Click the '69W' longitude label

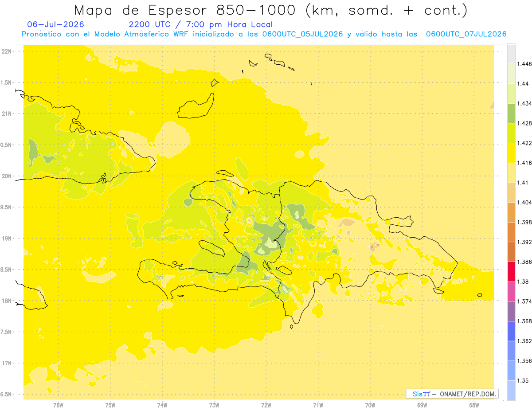click(422, 405)
